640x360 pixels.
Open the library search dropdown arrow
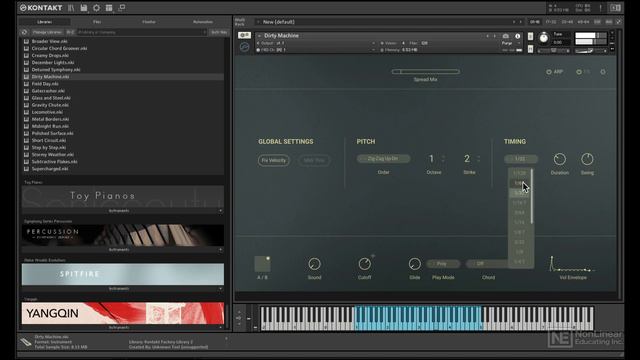click(204, 32)
